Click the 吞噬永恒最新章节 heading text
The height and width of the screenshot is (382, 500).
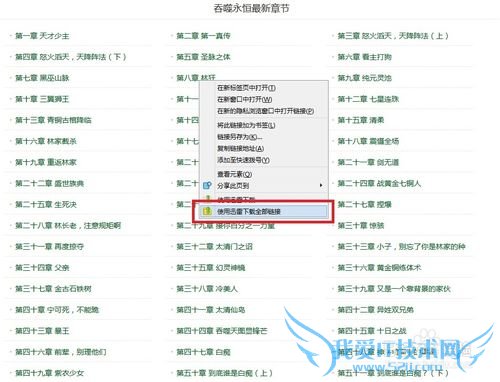pos(251,8)
